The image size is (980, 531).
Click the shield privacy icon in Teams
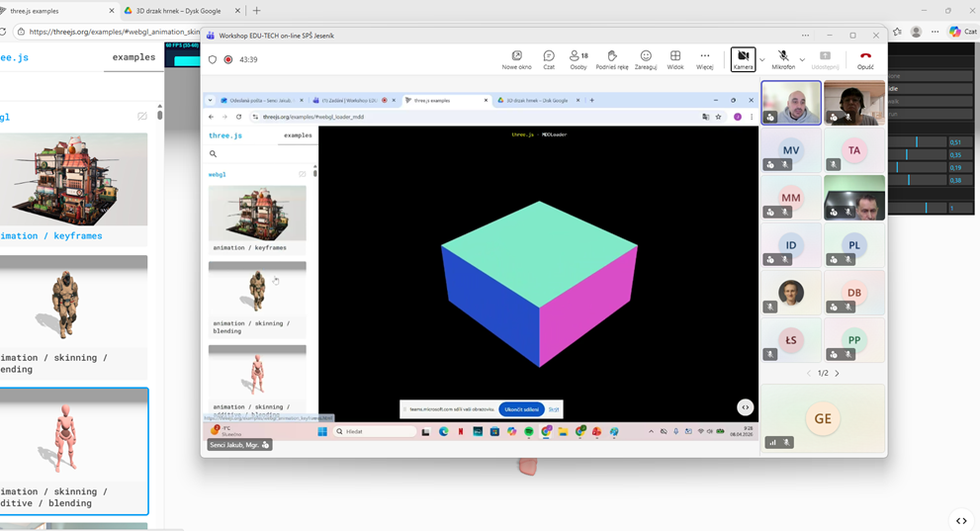pyautogui.click(x=212, y=59)
